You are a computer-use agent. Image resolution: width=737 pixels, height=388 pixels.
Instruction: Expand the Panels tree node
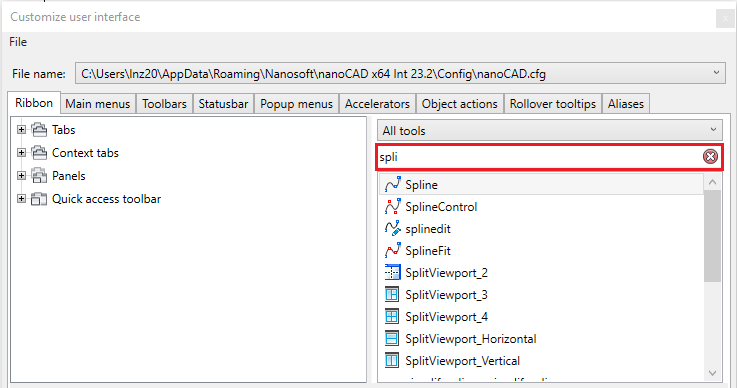pos(21,175)
